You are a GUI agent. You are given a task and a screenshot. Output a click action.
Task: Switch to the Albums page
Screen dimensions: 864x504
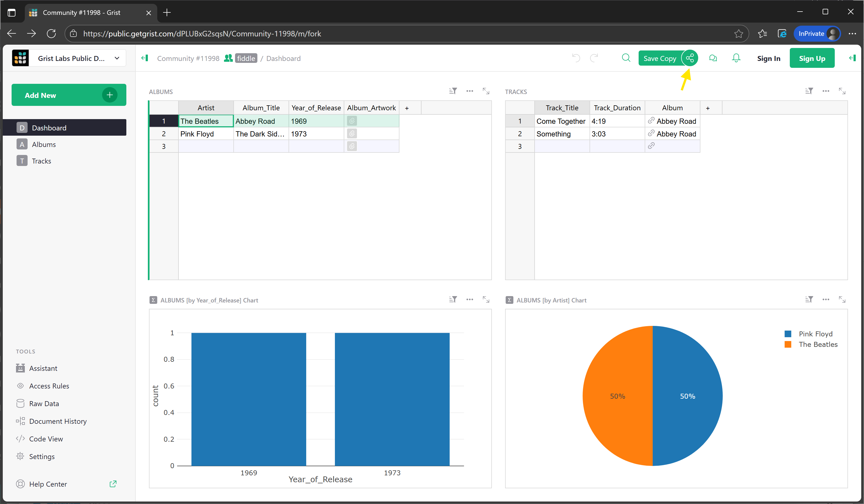[x=44, y=144]
